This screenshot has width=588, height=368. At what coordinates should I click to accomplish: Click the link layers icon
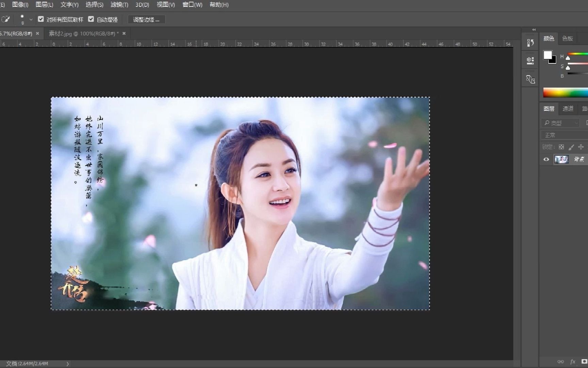coord(560,362)
